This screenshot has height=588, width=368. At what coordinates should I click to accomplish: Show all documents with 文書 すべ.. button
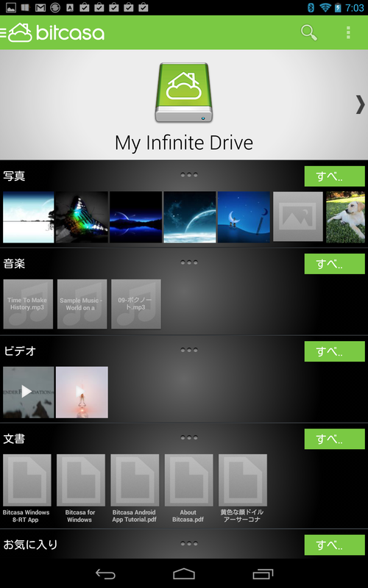[334, 439]
